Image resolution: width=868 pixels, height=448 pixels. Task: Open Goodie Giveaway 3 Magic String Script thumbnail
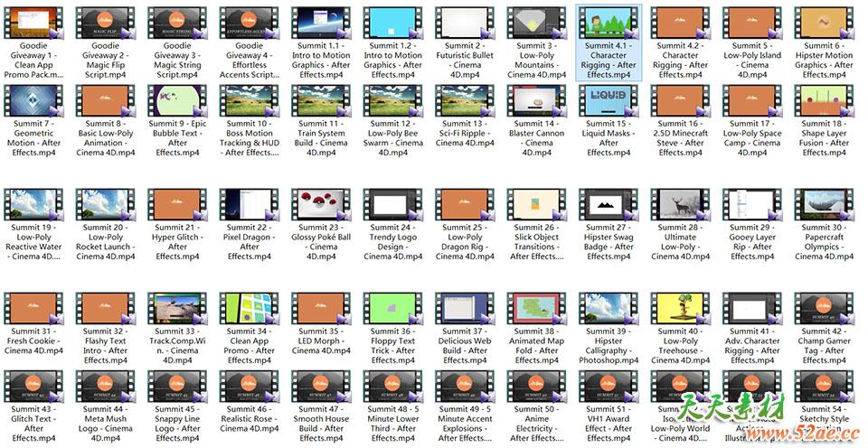click(x=177, y=23)
